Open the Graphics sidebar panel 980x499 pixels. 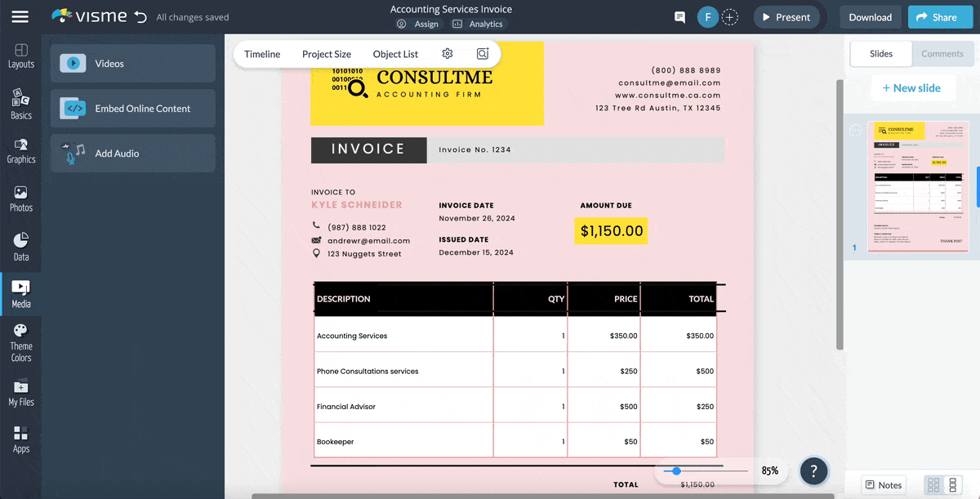21,151
